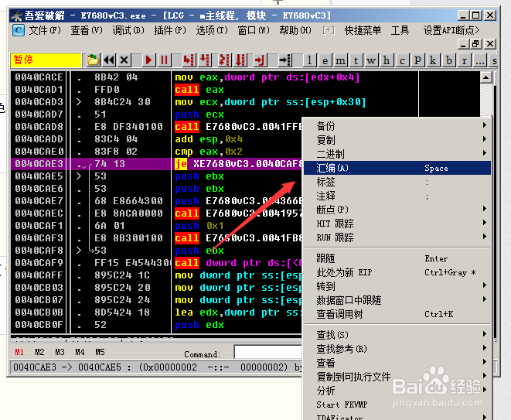Screen dimensions: 511x420
Task: Open run trace '...' button
Action: pos(480,60)
